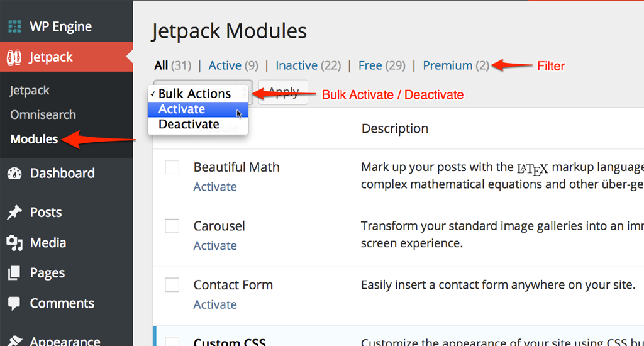The image size is (644, 346).
Task: Open Pages menu item
Action: [x=67, y=273]
